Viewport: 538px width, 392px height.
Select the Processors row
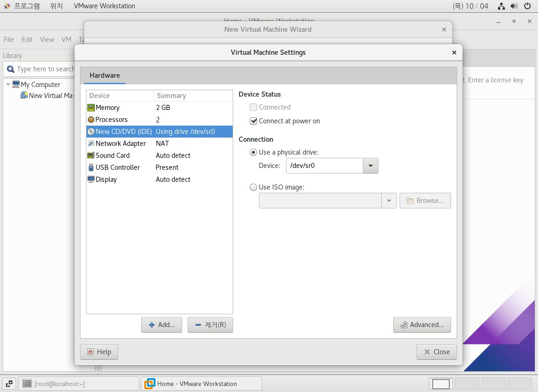click(160, 120)
